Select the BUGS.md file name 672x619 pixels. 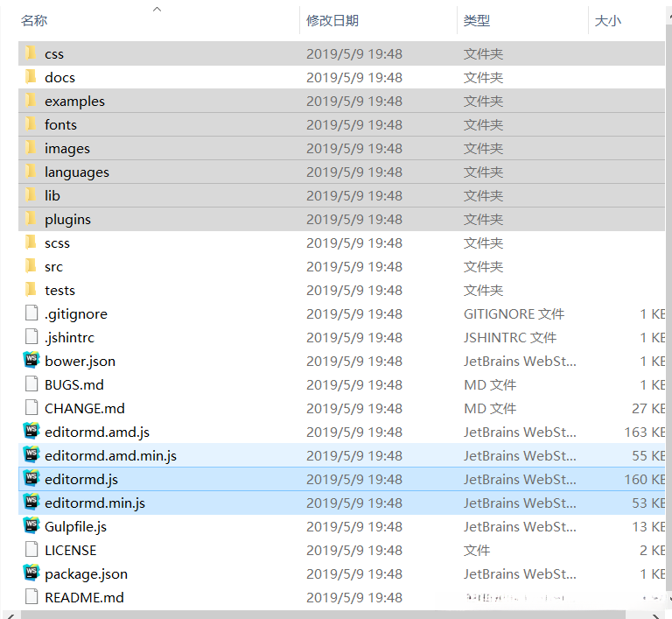(x=74, y=384)
